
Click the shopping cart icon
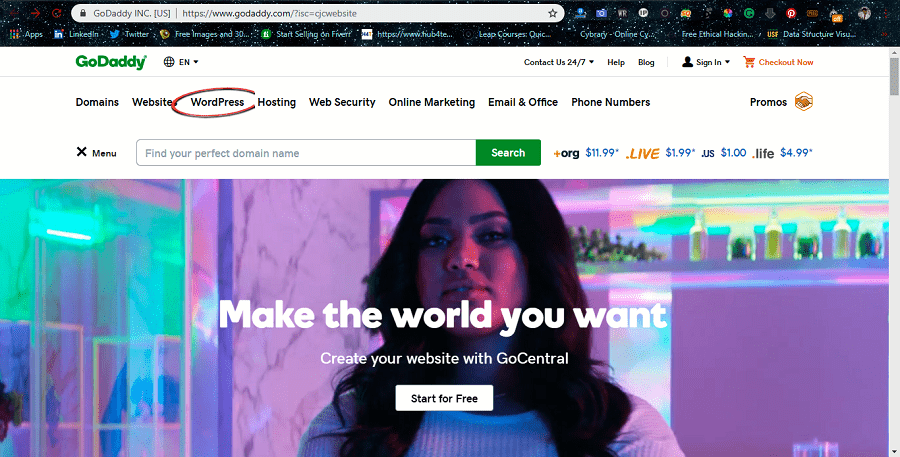tap(749, 61)
